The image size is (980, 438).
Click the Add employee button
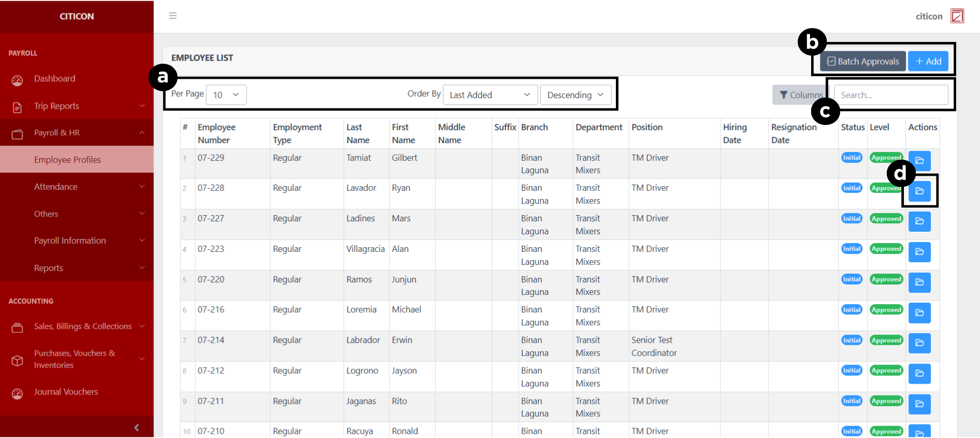928,61
